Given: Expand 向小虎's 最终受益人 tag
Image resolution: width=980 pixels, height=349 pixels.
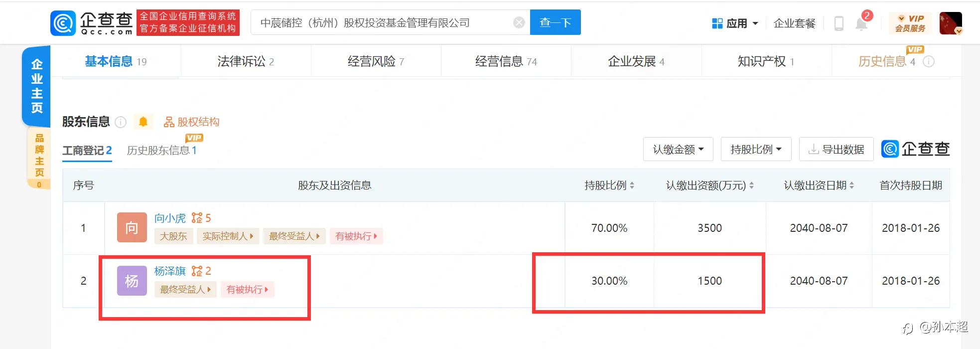Looking at the screenshot, I should click(294, 236).
